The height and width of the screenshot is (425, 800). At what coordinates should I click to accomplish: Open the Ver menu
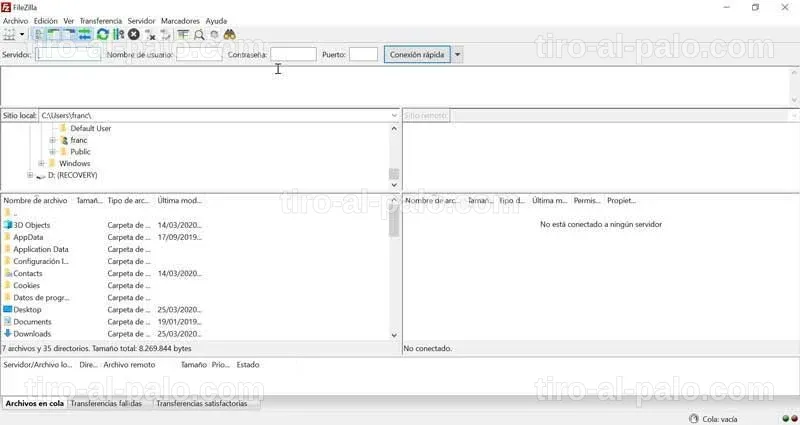pyautogui.click(x=69, y=21)
